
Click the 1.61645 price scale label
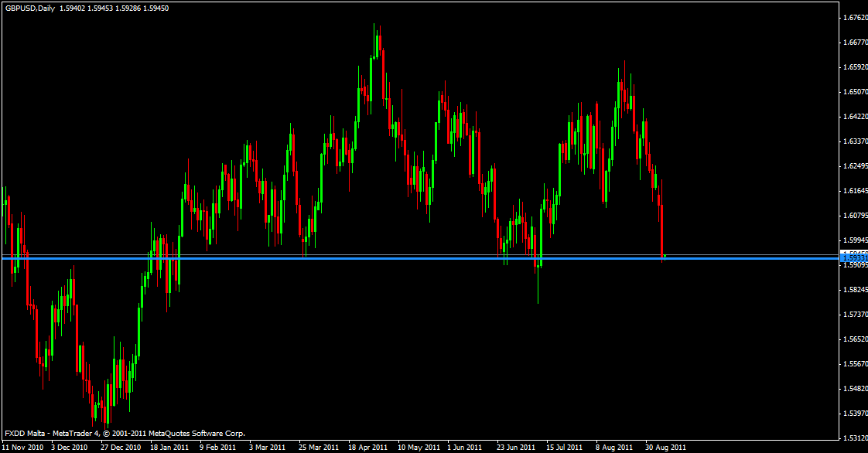tap(855, 191)
